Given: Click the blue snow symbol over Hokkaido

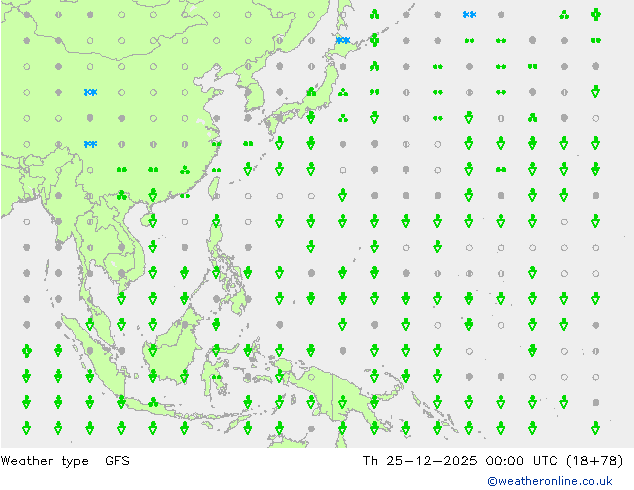Looking at the screenshot, I should point(343,40).
